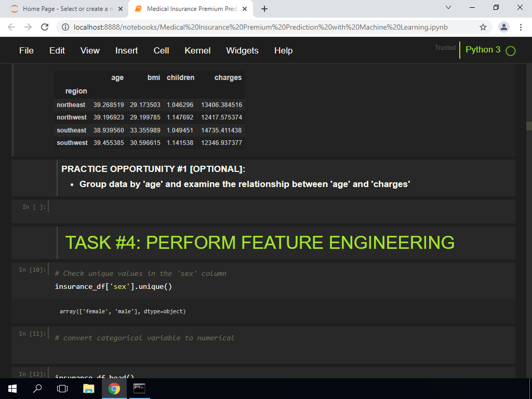View site information icon in address bar
This screenshot has height=399, width=532.
(x=65, y=27)
